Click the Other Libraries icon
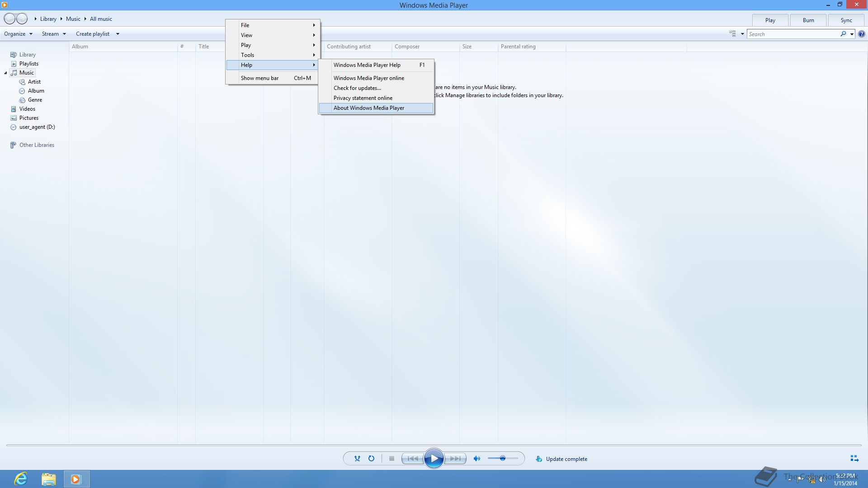The image size is (868, 488). tap(14, 145)
